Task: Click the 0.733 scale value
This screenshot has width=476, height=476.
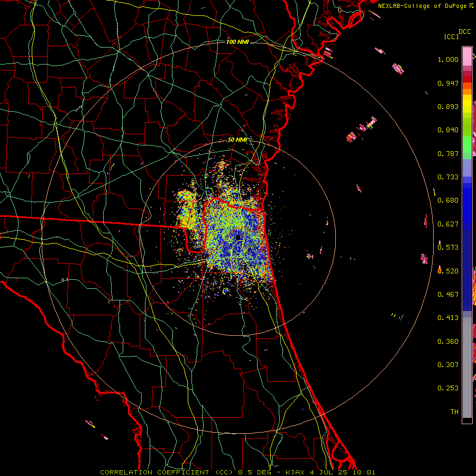Action: pos(448,177)
